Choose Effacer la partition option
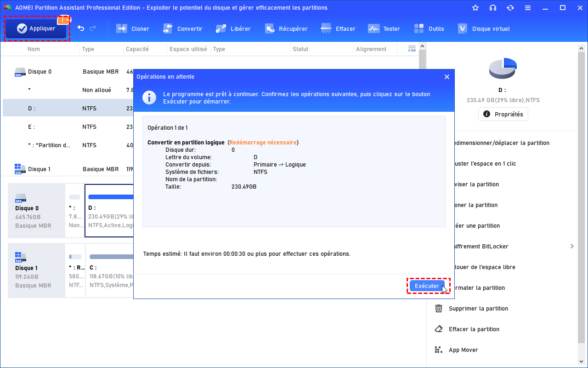The height and width of the screenshot is (368, 588). tap(474, 329)
